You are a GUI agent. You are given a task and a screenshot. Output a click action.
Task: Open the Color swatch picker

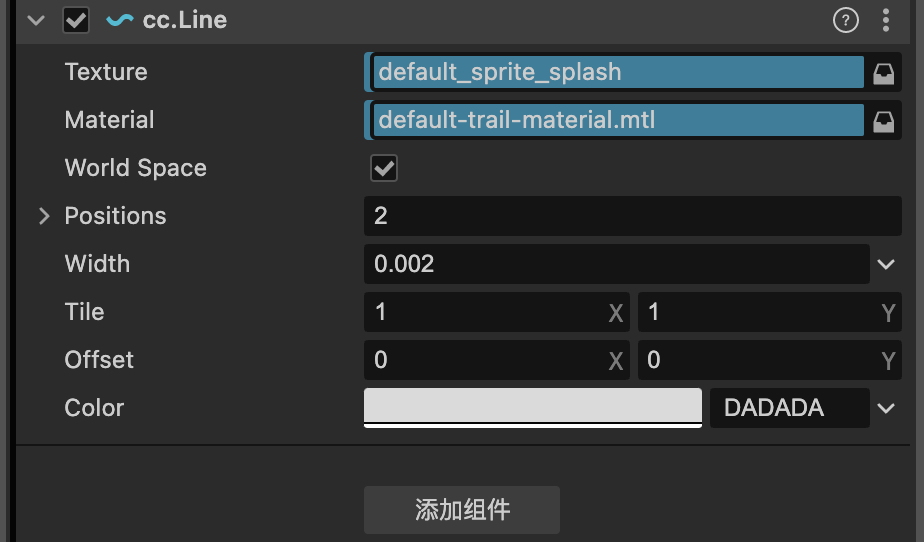(533, 407)
